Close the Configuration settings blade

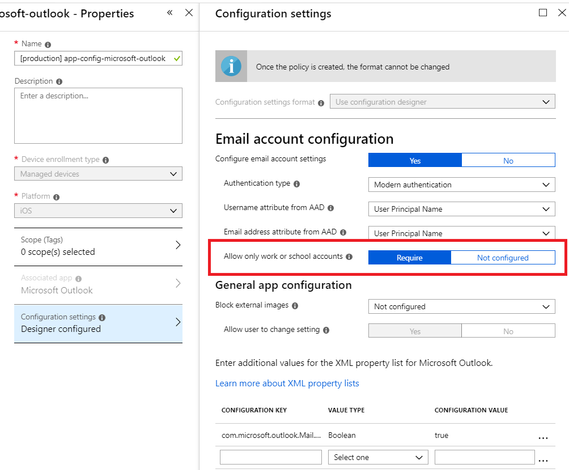tap(562, 13)
